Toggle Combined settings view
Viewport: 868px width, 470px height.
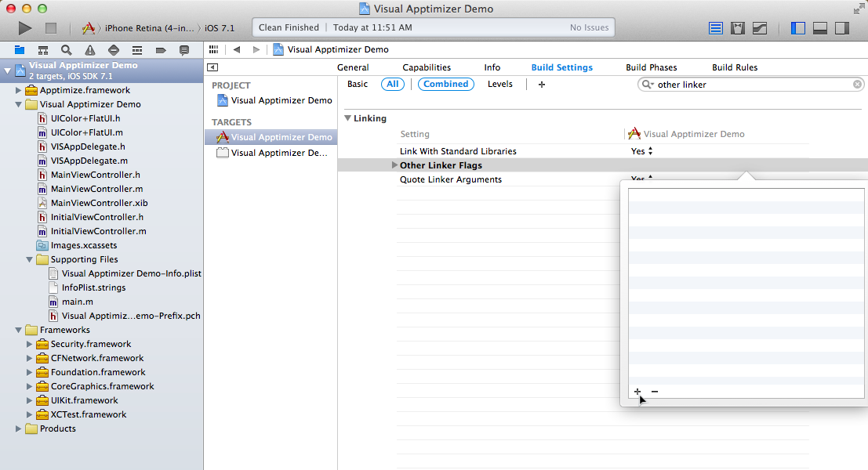pyautogui.click(x=445, y=84)
